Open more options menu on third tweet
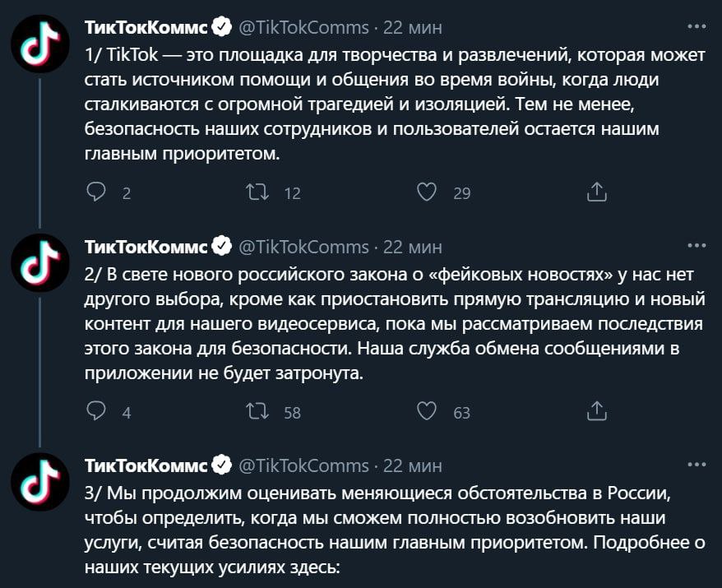 [x=696, y=464]
